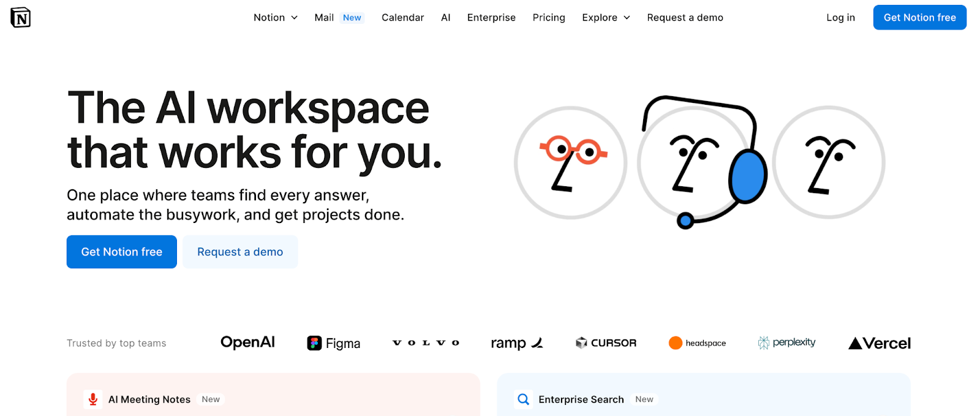Open the AI navigation item
This screenshot has width=980, height=416.
[x=446, y=18]
